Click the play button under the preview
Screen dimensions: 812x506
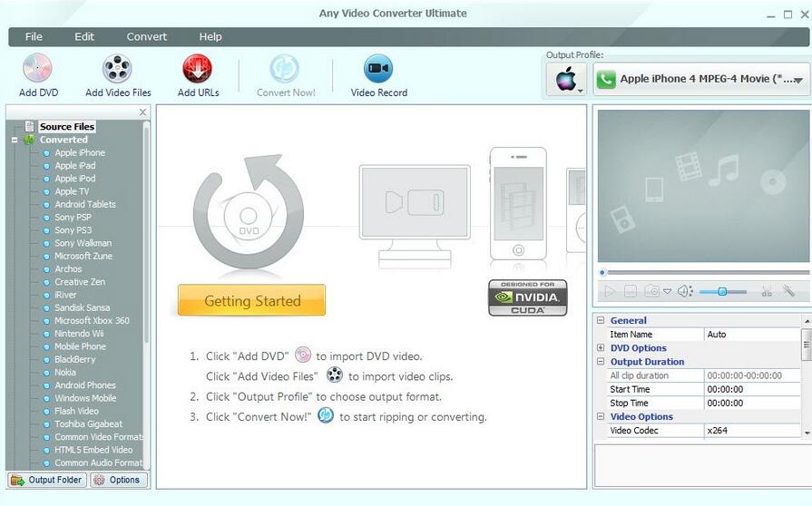(x=610, y=292)
